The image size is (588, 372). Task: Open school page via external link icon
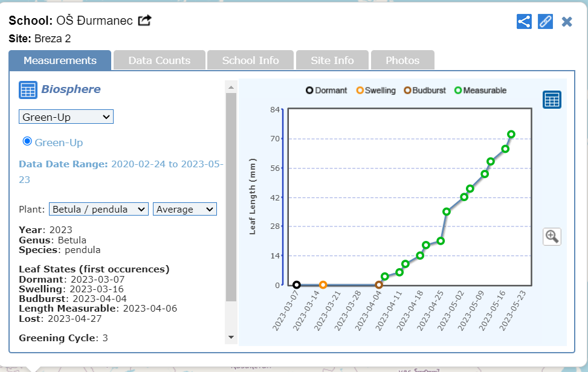(144, 21)
